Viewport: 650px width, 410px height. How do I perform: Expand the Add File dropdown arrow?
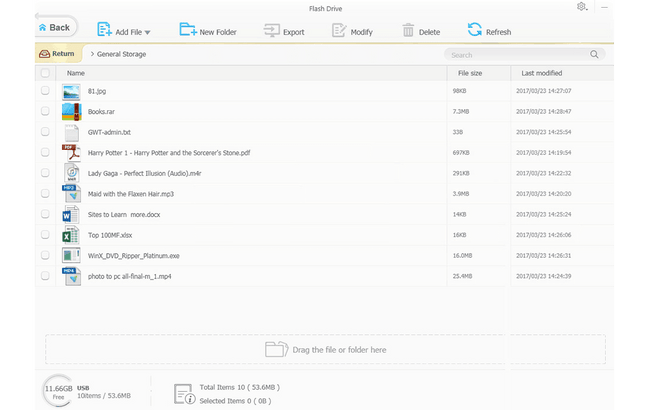click(148, 33)
